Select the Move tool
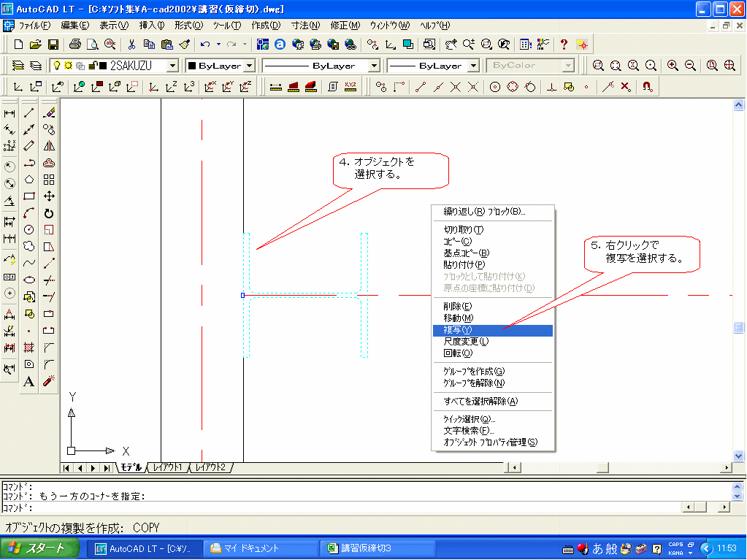This screenshot has width=747, height=560. coord(49,196)
